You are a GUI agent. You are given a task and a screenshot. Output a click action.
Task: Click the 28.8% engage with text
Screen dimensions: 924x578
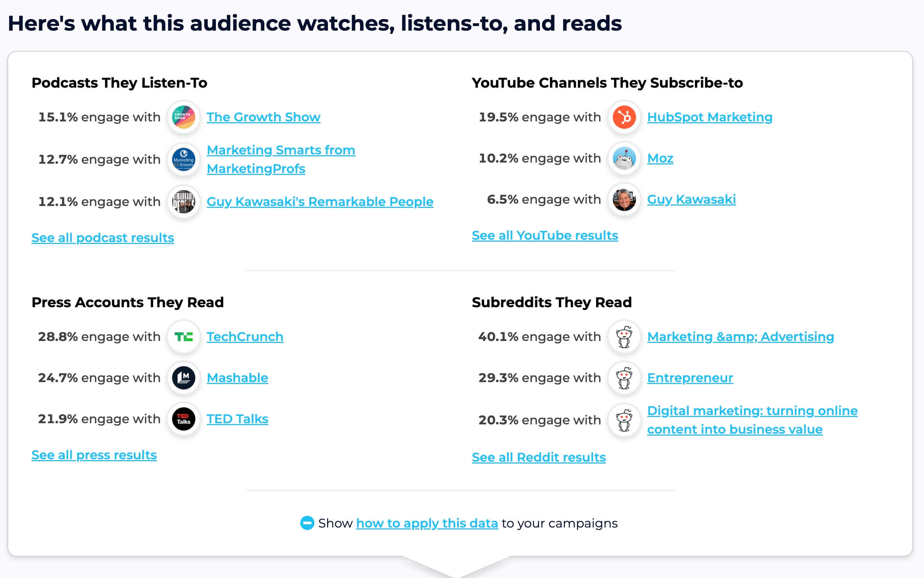click(99, 337)
